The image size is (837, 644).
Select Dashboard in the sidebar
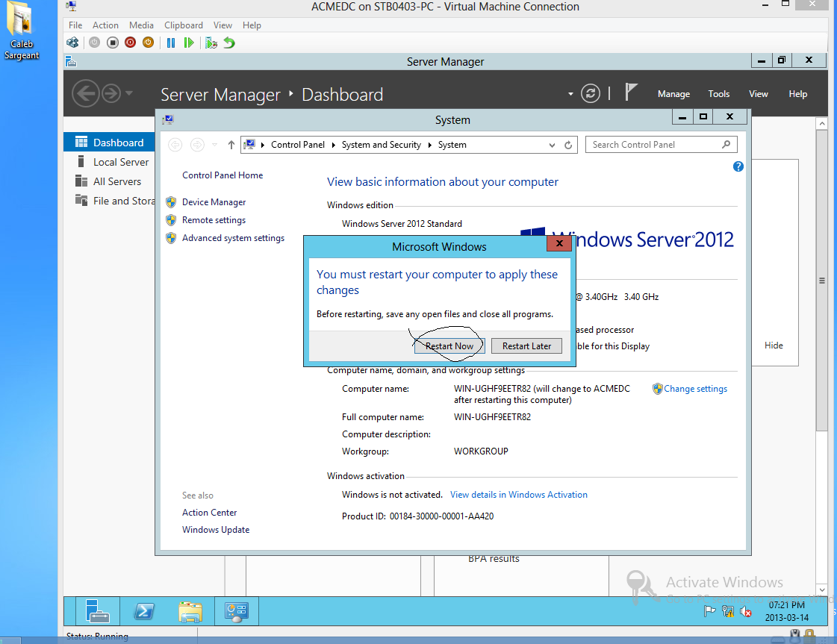pyautogui.click(x=110, y=143)
